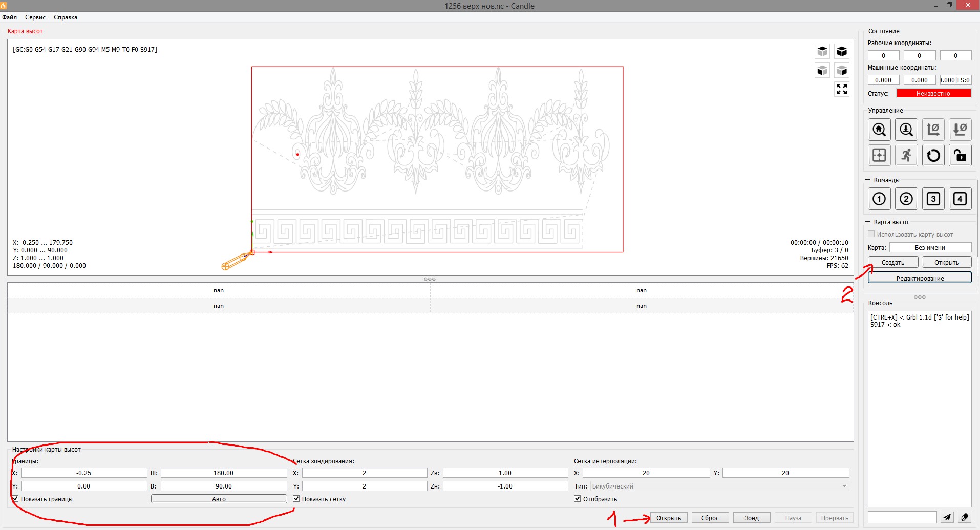Open the 'Файл' menu
This screenshot has height=530, width=980.
tap(10, 17)
